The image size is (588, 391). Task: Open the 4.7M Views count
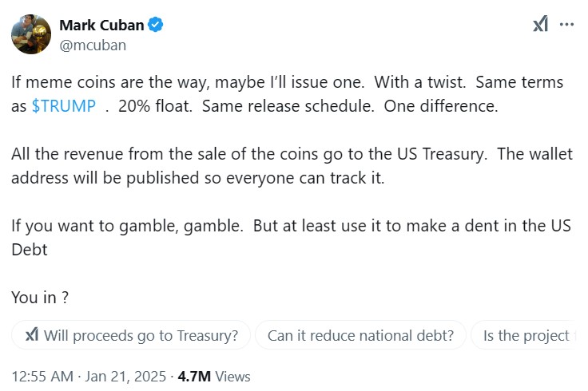coord(216,376)
